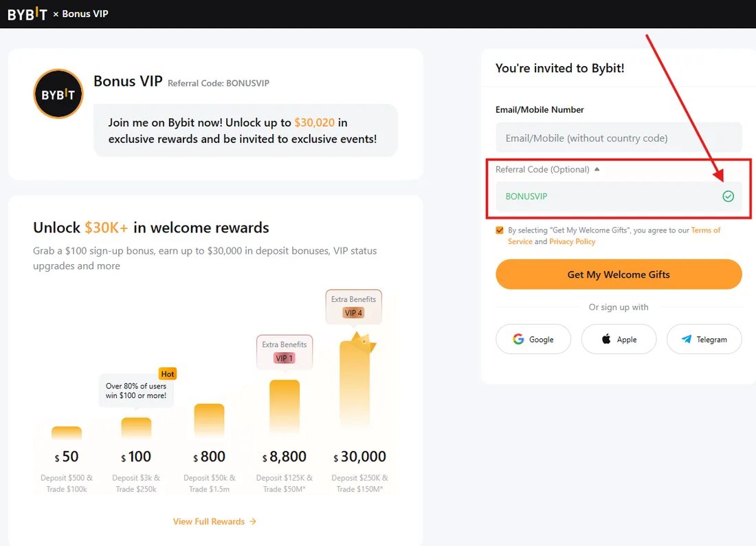Click the 'Email/Mobile Number' field label
Viewport: 756px width, 546px height.
point(540,109)
